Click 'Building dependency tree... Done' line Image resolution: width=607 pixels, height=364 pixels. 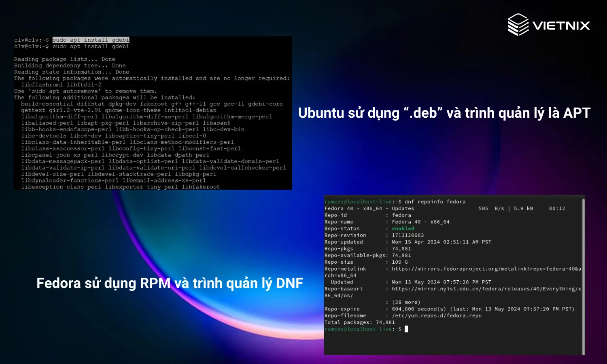[x=70, y=66]
